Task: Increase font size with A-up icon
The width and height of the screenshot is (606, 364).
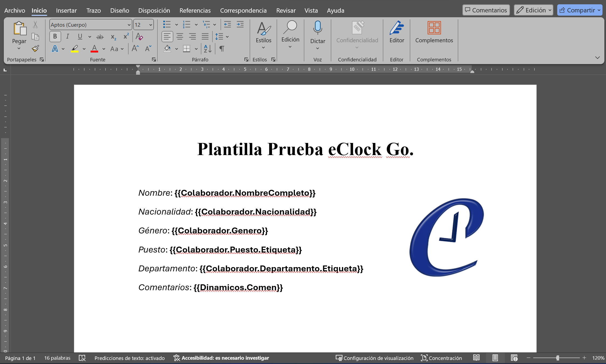Action: (x=135, y=49)
